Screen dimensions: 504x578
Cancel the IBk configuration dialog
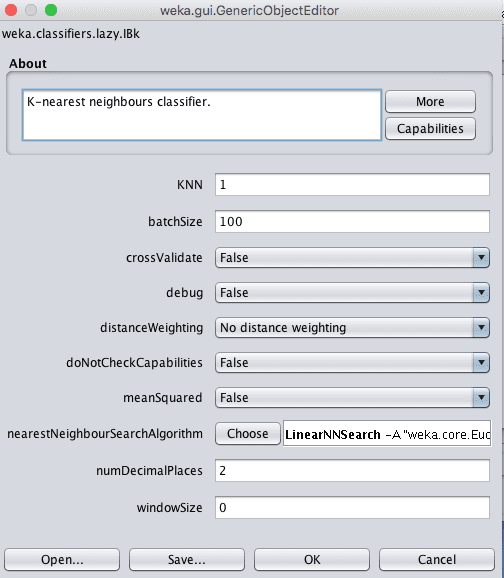pos(437,560)
